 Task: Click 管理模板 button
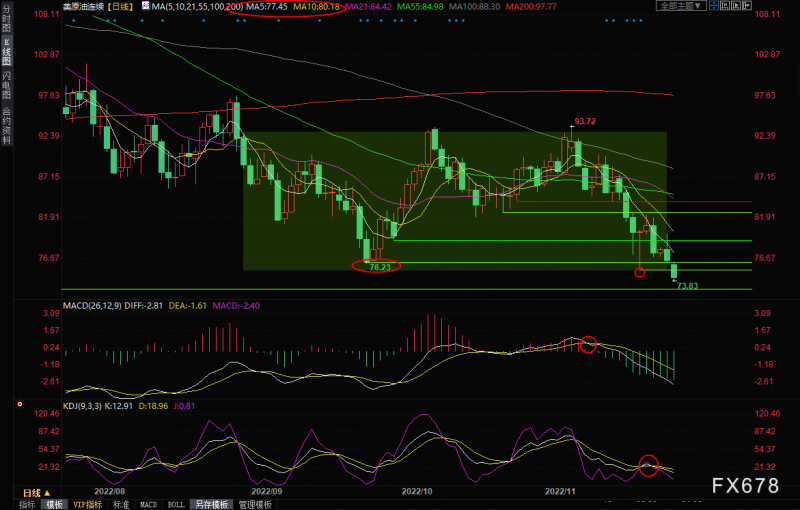(255, 504)
